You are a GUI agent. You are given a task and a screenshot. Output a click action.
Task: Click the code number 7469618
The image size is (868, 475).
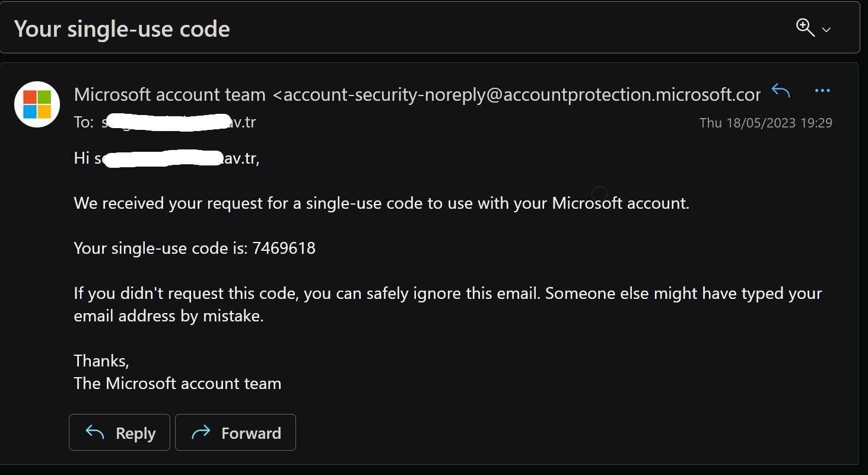point(284,248)
